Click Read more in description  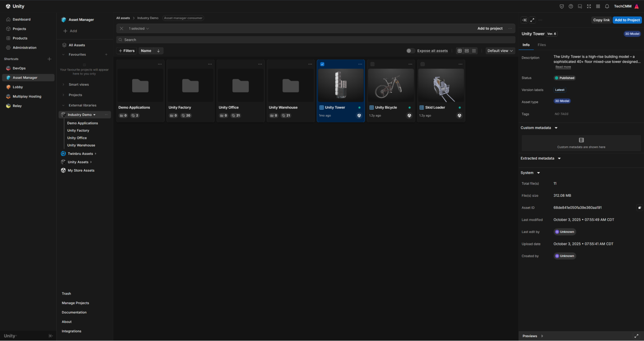click(563, 67)
